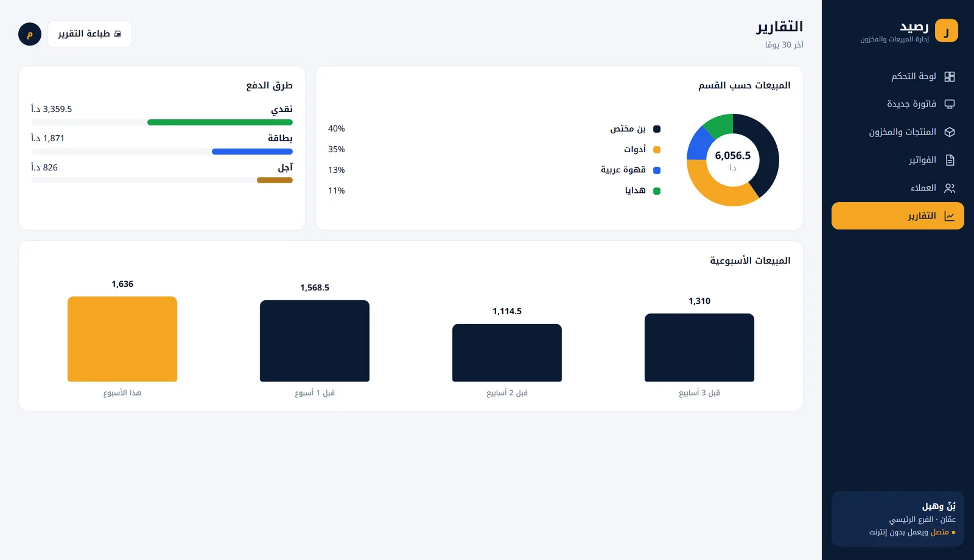Click the آخر 30 يومًا subtitle
The width and height of the screenshot is (974, 560).
point(784,45)
